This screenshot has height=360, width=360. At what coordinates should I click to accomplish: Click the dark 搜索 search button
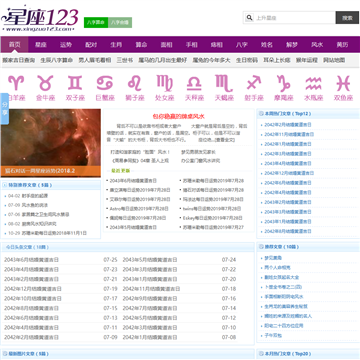(347, 18)
